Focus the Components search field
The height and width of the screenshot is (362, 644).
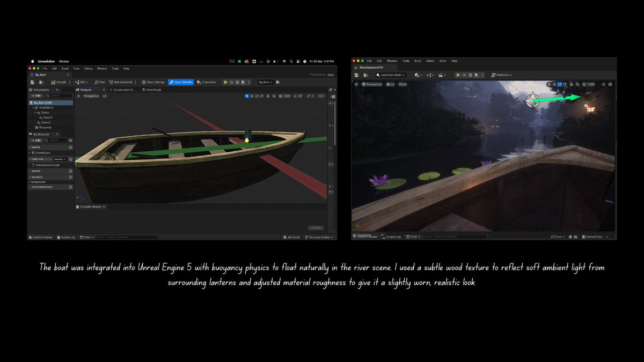[x=58, y=95]
